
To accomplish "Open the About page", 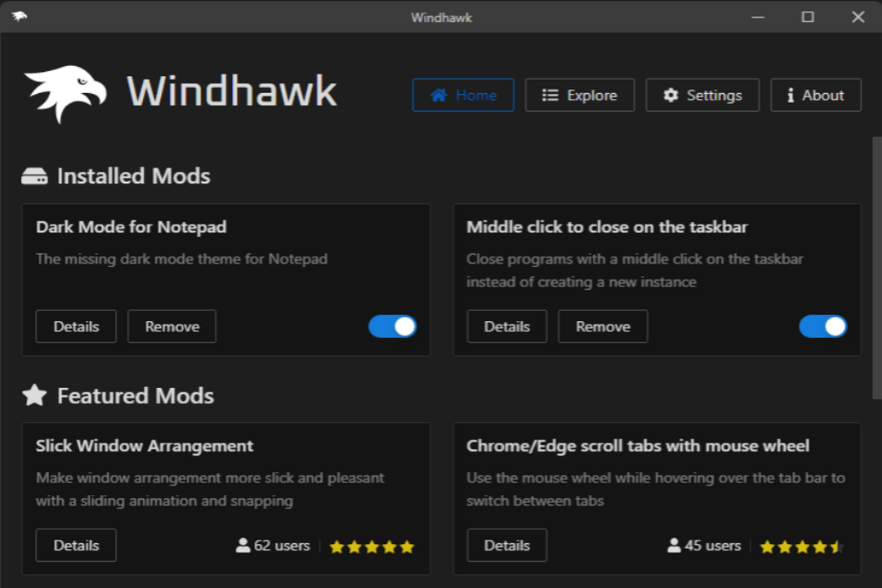I will pos(815,95).
